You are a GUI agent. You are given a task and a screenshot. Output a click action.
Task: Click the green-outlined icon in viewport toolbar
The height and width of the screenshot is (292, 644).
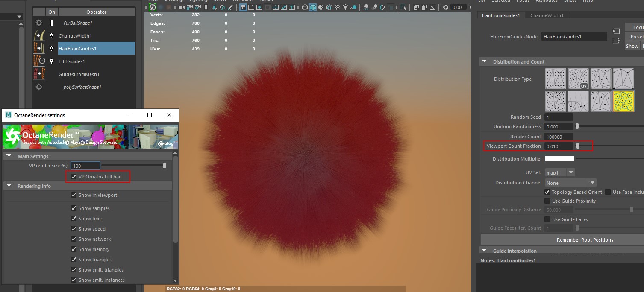coord(153,7)
